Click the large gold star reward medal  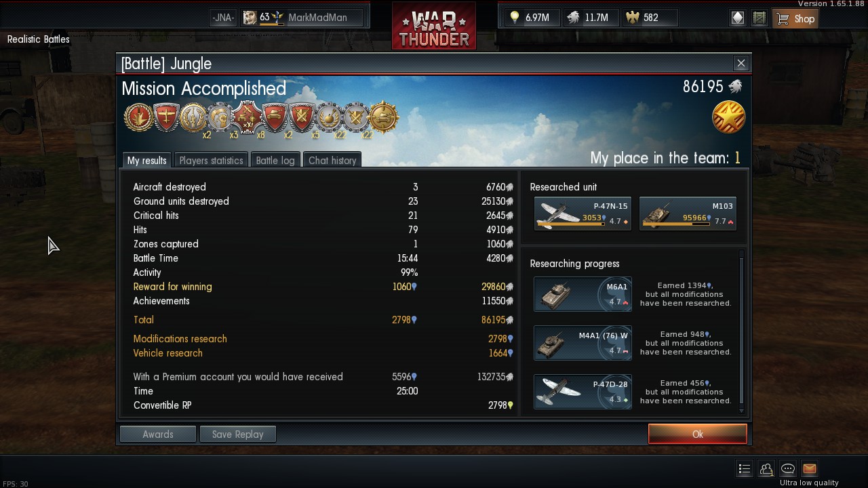[x=729, y=117]
